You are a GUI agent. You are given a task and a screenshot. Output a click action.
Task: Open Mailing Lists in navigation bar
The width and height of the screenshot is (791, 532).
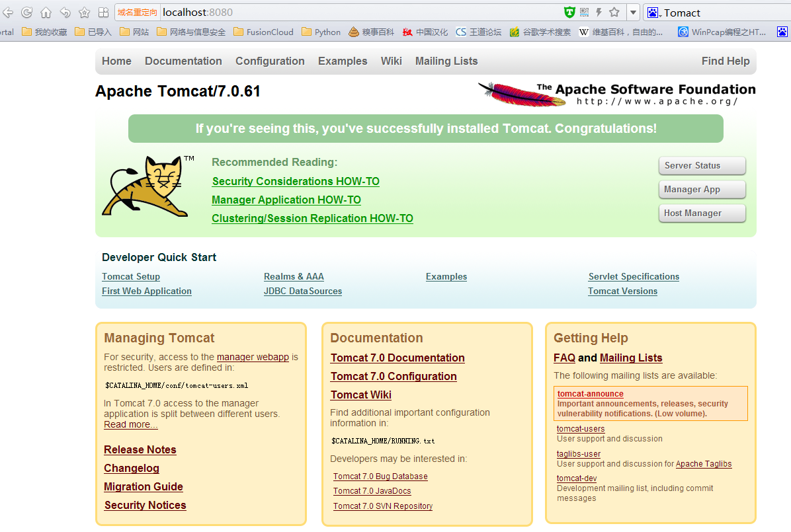(446, 61)
